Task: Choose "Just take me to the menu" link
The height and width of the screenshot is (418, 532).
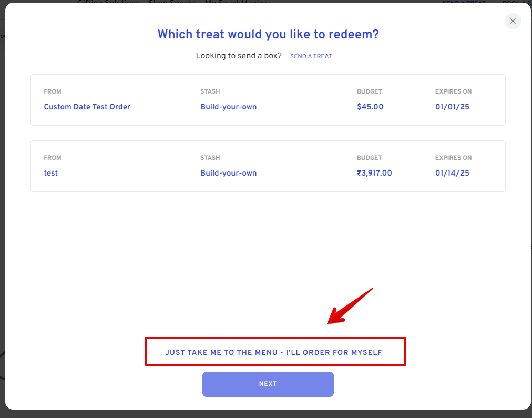Action: pos(273,352)
